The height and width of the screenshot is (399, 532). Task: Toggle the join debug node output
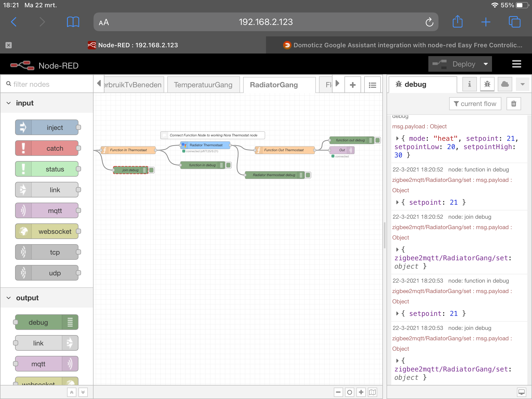(x=151, y=170)
